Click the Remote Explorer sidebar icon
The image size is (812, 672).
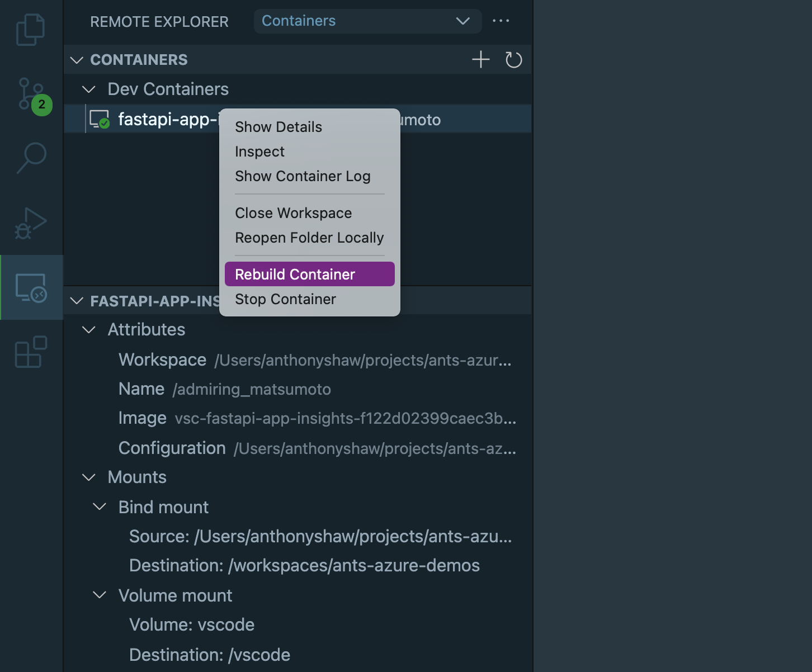(x=31, y=287)
